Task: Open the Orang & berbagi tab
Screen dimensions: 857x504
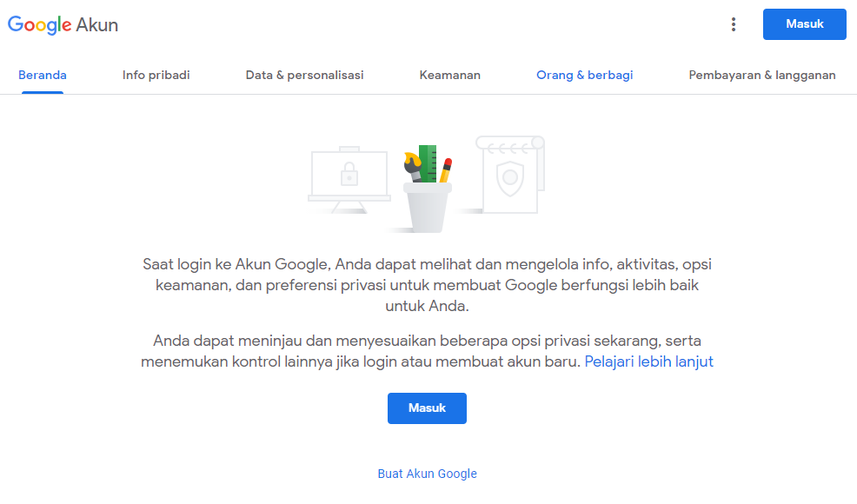Action: pos(585,75)
